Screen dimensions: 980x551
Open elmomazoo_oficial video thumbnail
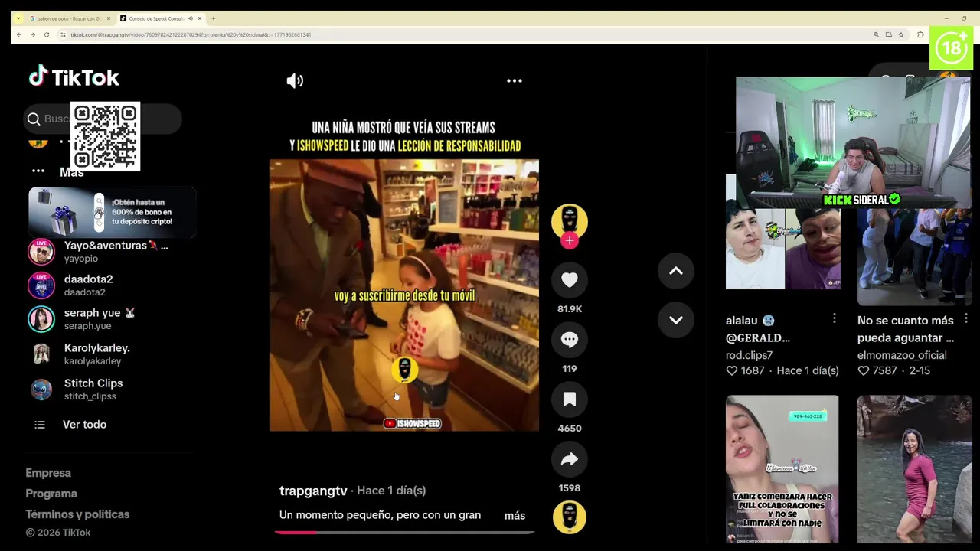pos(914,256)
